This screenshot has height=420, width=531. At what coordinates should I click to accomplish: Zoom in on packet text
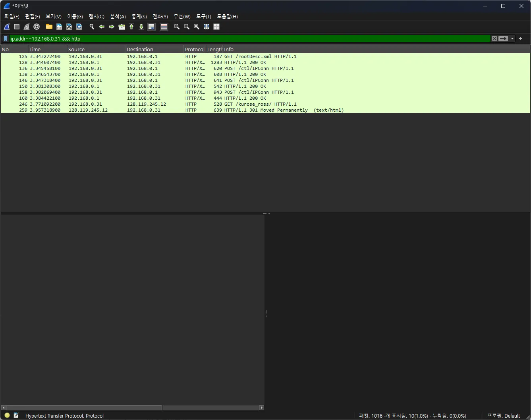(x=177, y=27)
